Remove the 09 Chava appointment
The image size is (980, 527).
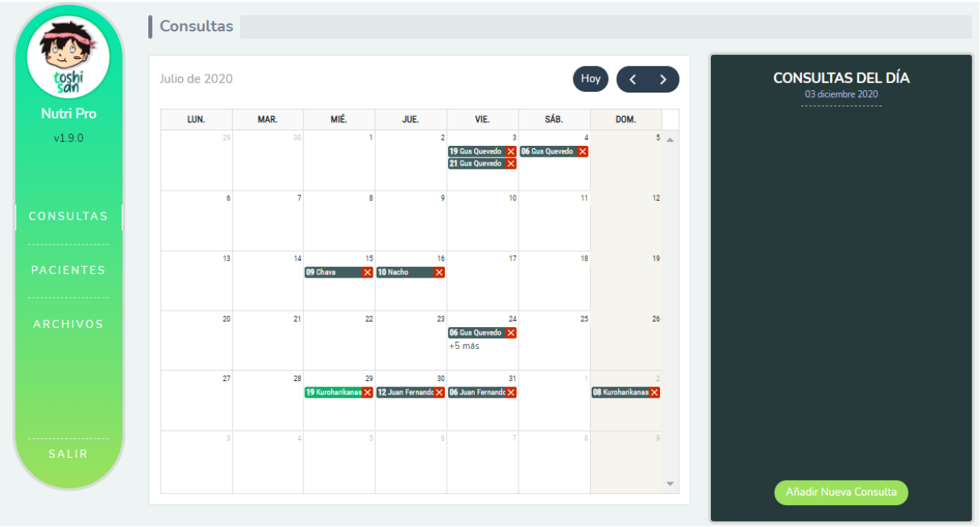[367, 272]
